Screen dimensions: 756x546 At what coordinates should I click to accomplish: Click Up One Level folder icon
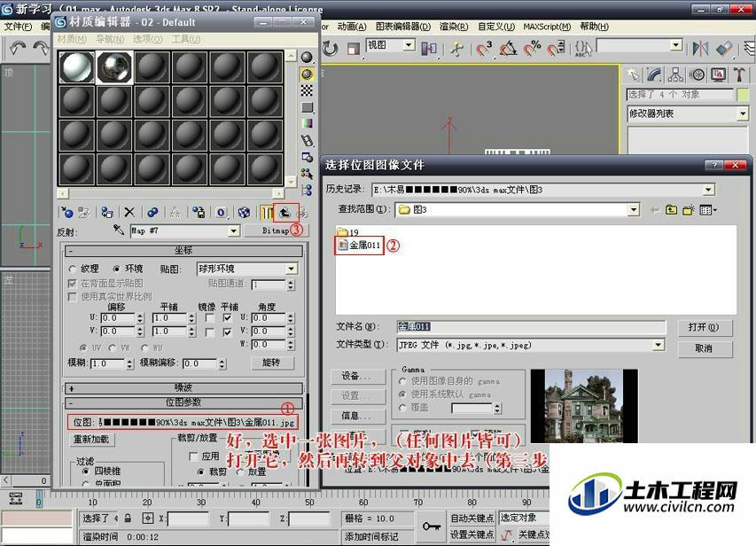pyautogui.click(x=671, y=210)
